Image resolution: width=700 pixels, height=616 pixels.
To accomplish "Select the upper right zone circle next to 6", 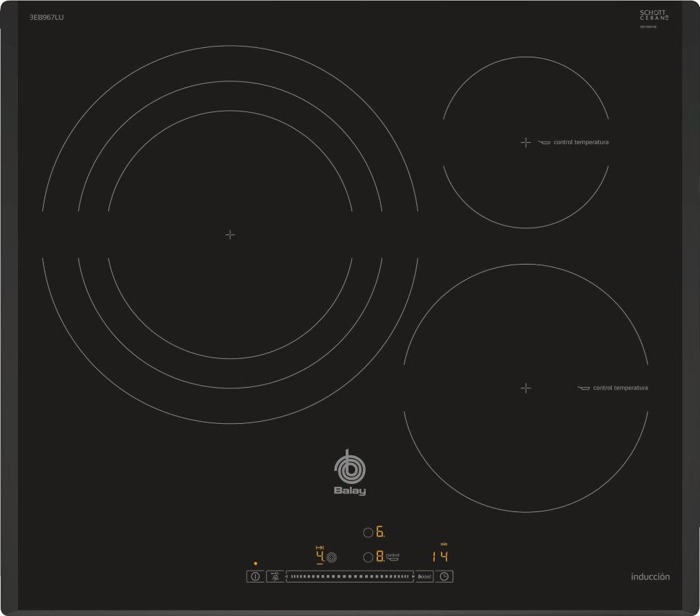I will coord(368,533).
